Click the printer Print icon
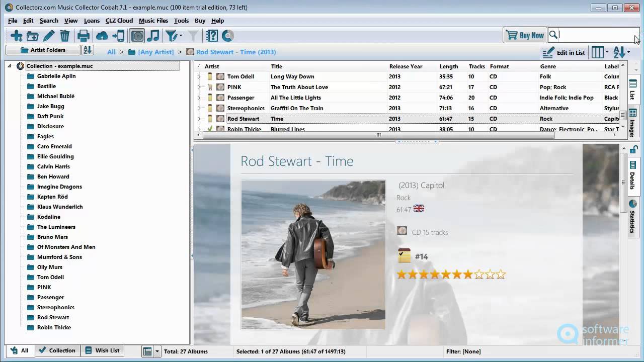The image size is (644, 362). click(84, 36)
